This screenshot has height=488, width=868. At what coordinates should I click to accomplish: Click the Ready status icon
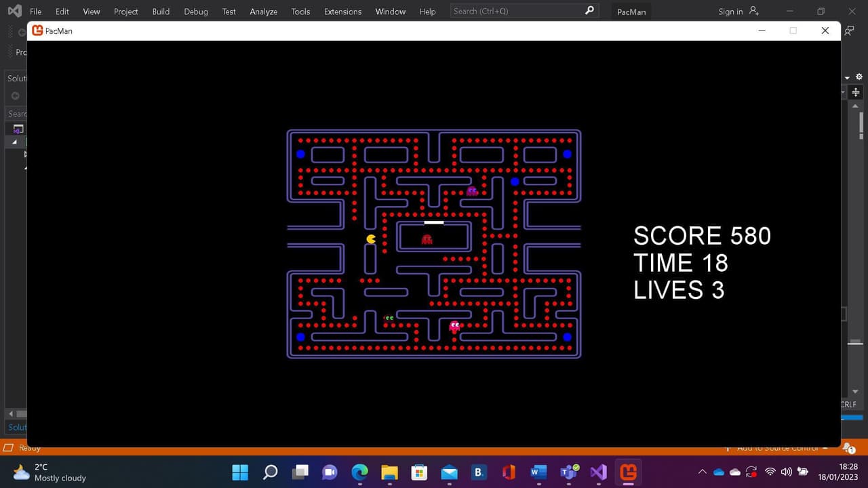tap(9, 447)
